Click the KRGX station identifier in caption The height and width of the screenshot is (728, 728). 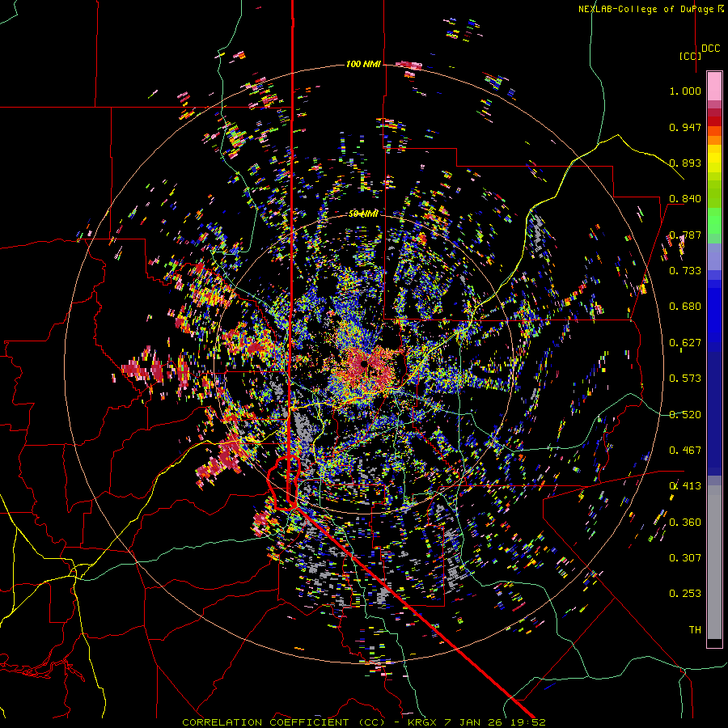tap(422, 722)
